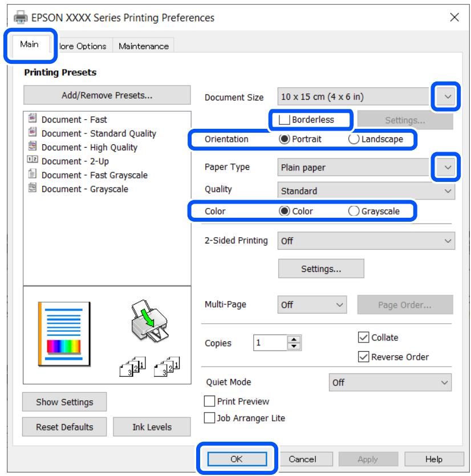The height and width of the screenshot is (476, 471).
Task: Click the page preview thumbnail with rainbow
Action: (x=64, y=334)
